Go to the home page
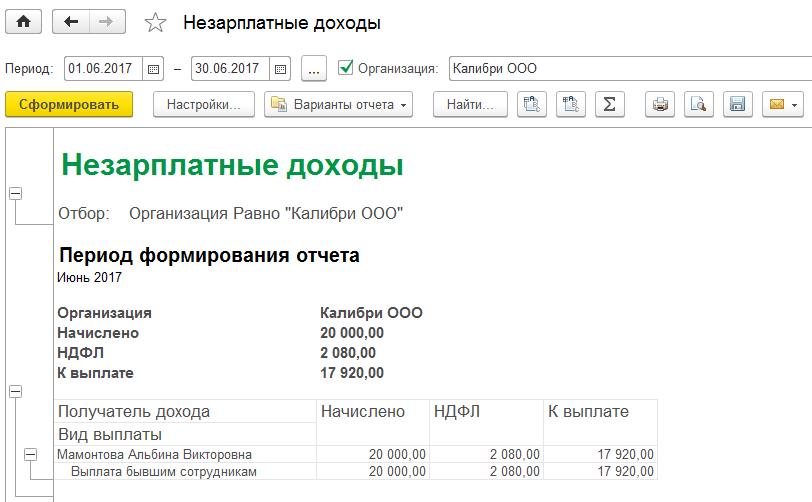The height and width of the screenshot is (502, 812). pyautogui.click(x=22, y=22)
